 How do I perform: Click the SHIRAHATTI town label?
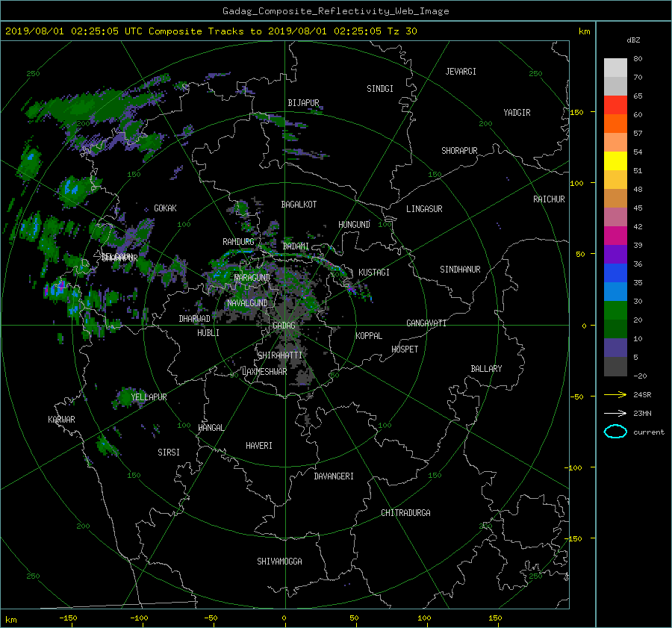[280, 355]
